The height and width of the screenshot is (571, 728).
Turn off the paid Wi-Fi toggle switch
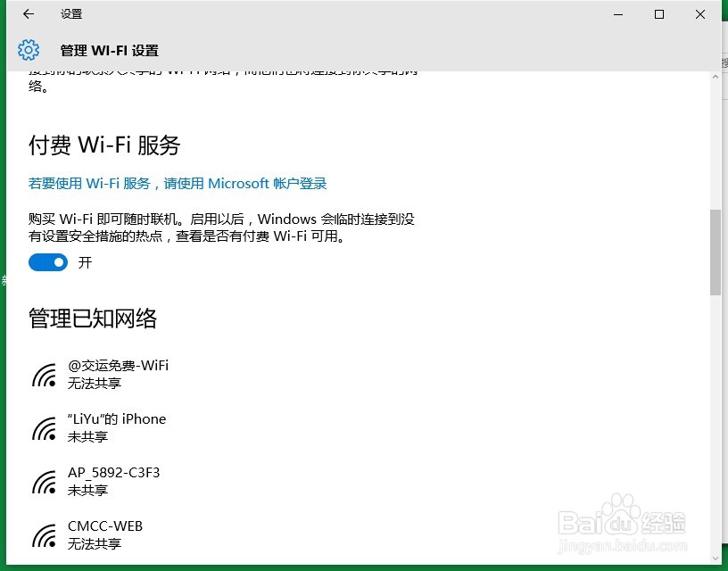[48, 262]
